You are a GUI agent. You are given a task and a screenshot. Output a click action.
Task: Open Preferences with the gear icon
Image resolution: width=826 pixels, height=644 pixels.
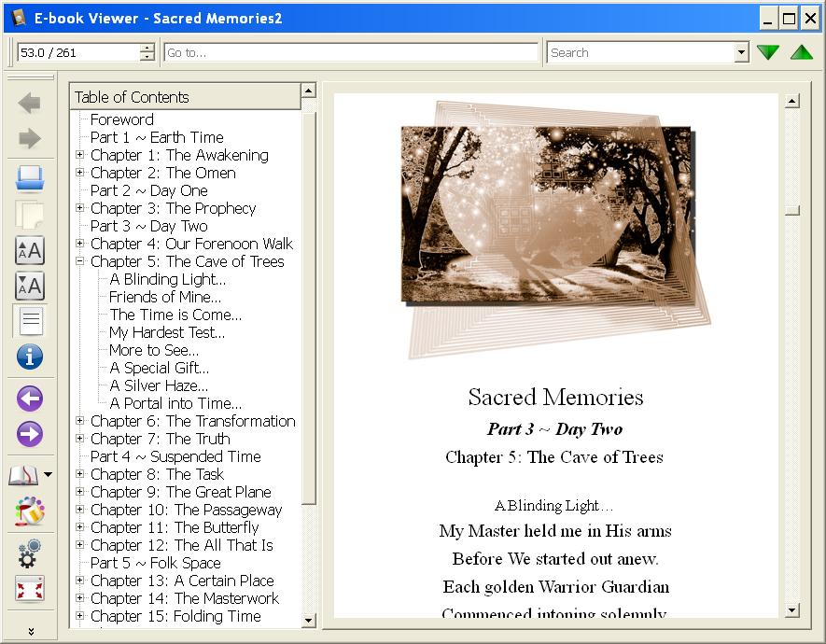pyautogui.click(x=30, y=553)
